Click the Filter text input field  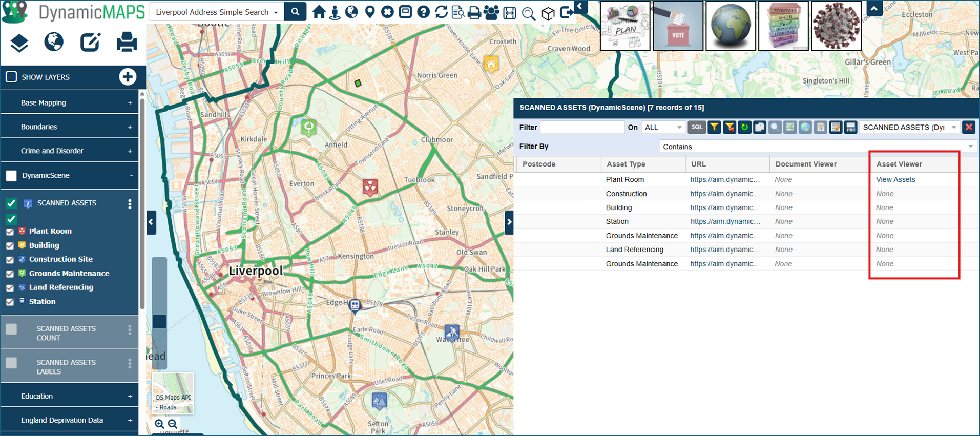(x=582, y=127)
